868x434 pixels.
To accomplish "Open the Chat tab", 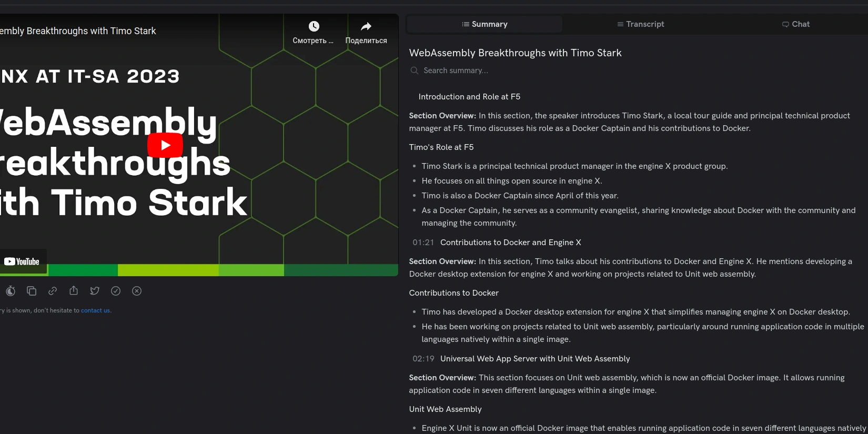I will click(x=795, y=24).
